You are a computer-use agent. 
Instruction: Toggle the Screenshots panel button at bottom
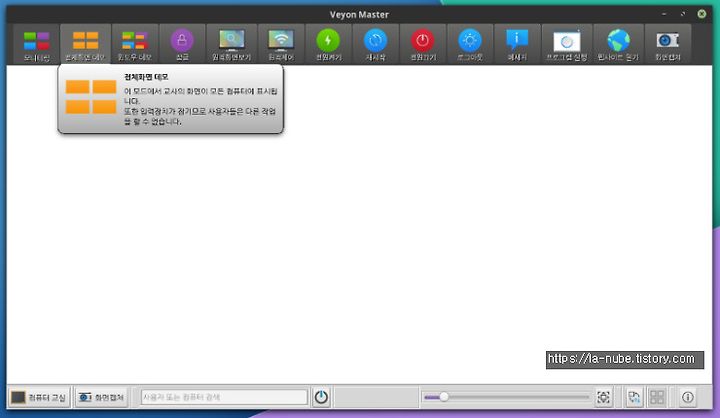coord(101,397)
